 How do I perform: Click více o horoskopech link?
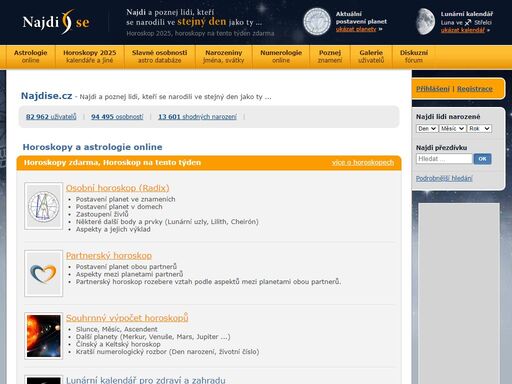coord(363,162)
